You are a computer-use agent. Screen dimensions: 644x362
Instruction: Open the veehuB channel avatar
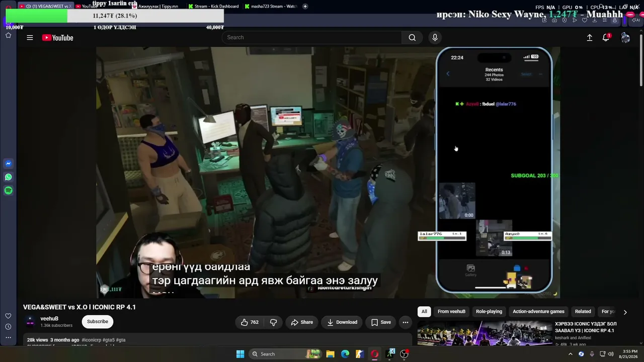point(30,322)
